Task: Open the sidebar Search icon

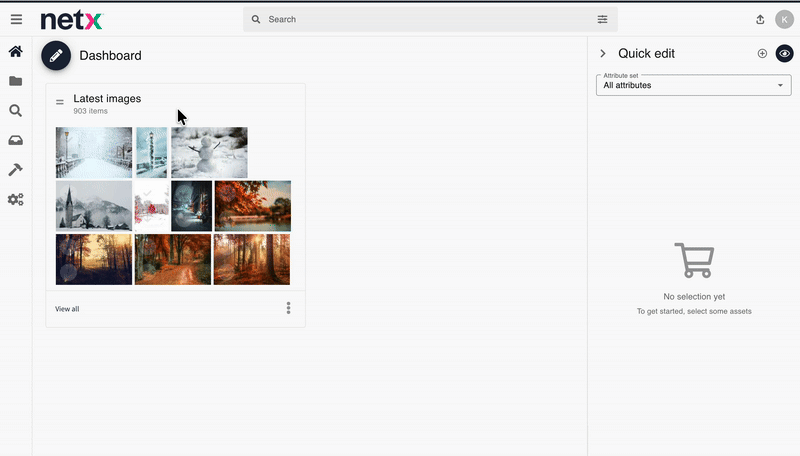Action: point(15,111)
